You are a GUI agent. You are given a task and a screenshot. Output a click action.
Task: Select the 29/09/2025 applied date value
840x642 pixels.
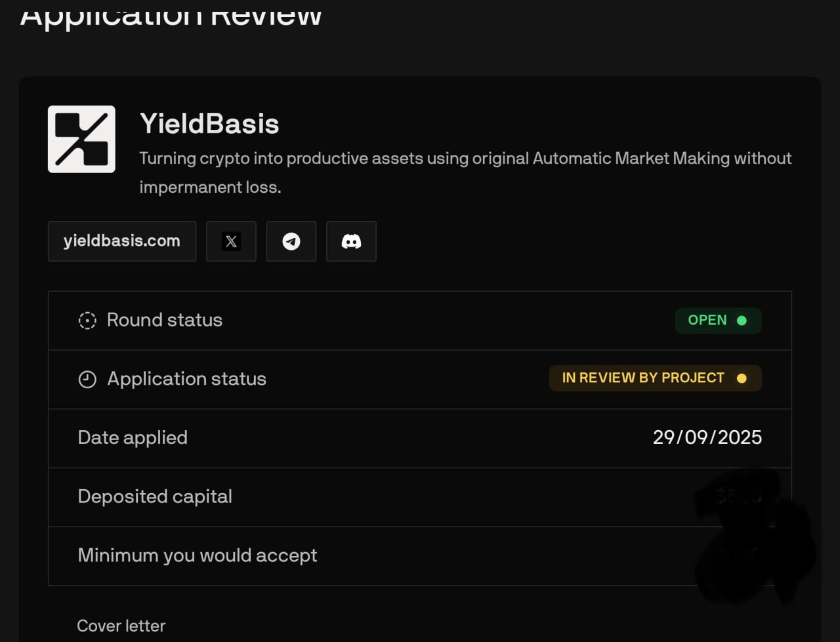[x=707, y=437]
